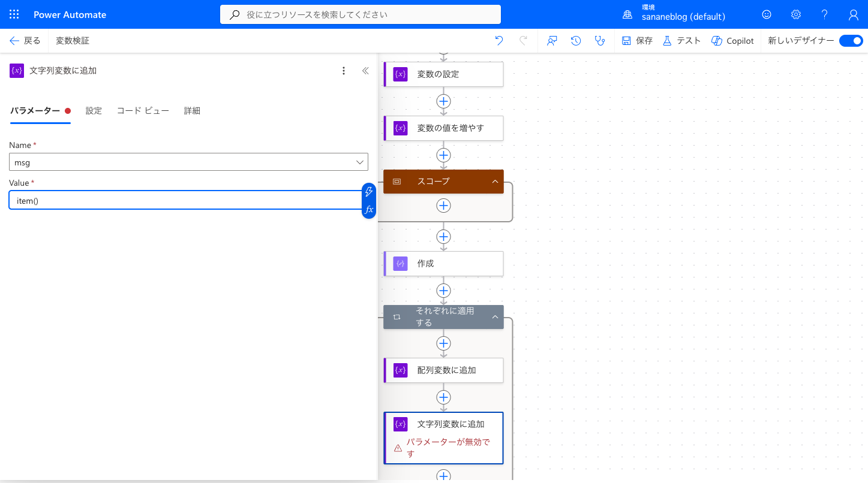Add step between スコープ and 作成
Screen dimensions: 868x483
[443, 237]
